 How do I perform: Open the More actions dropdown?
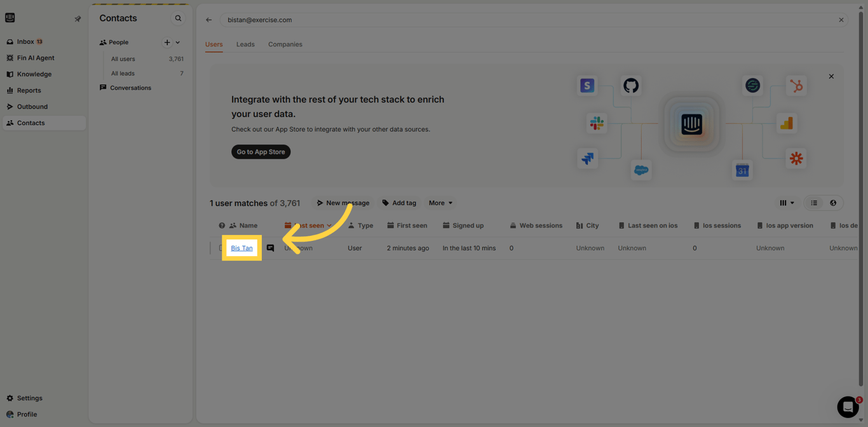coord(440,203)
